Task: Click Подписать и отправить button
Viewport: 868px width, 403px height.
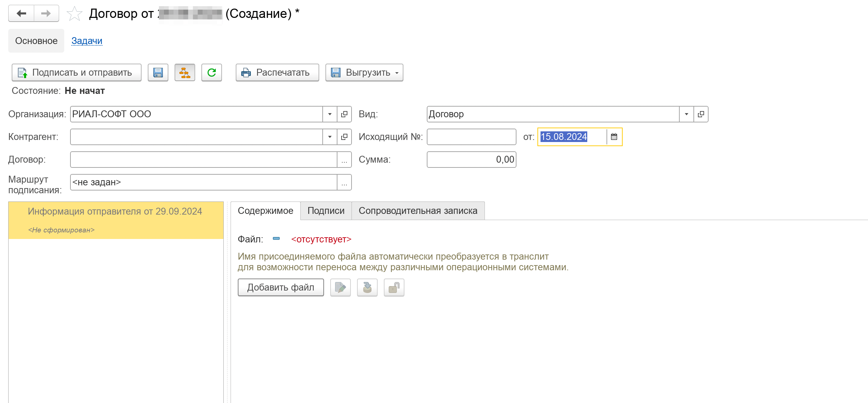Action: [x=77, y=73]
